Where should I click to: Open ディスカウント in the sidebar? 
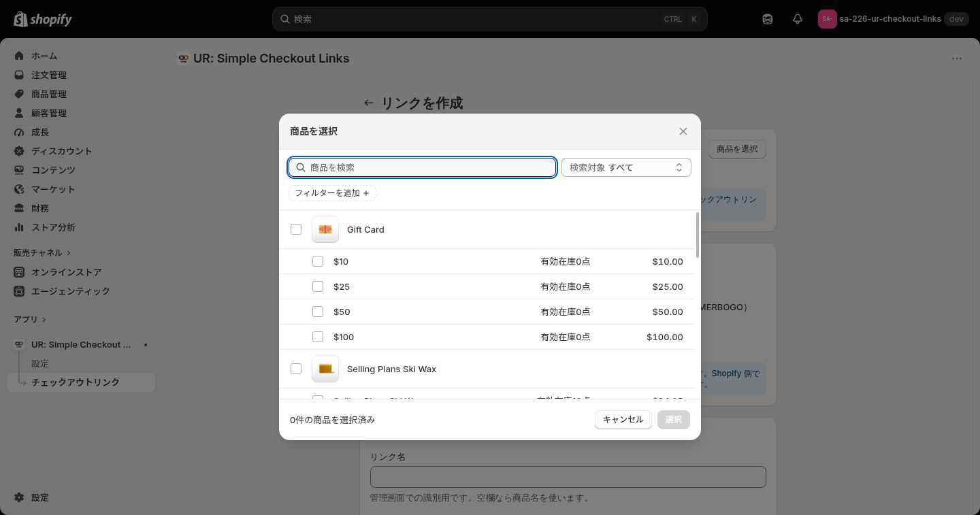(81, 151)
